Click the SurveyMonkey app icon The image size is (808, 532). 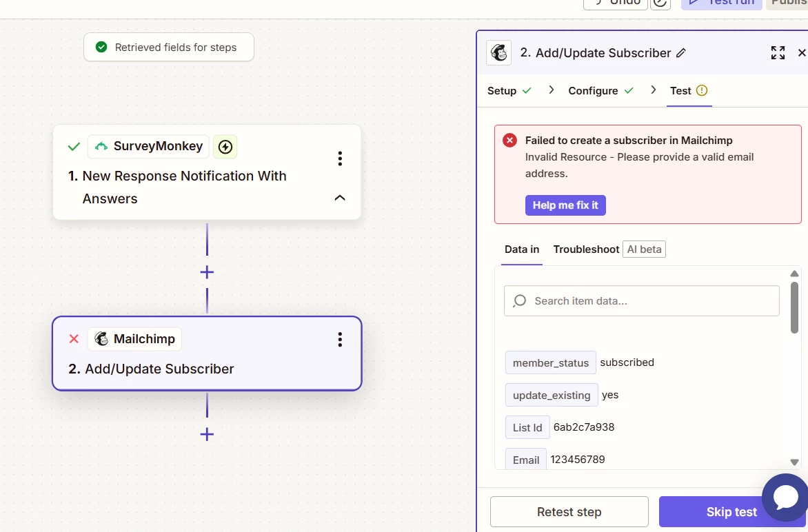point(101,146)
